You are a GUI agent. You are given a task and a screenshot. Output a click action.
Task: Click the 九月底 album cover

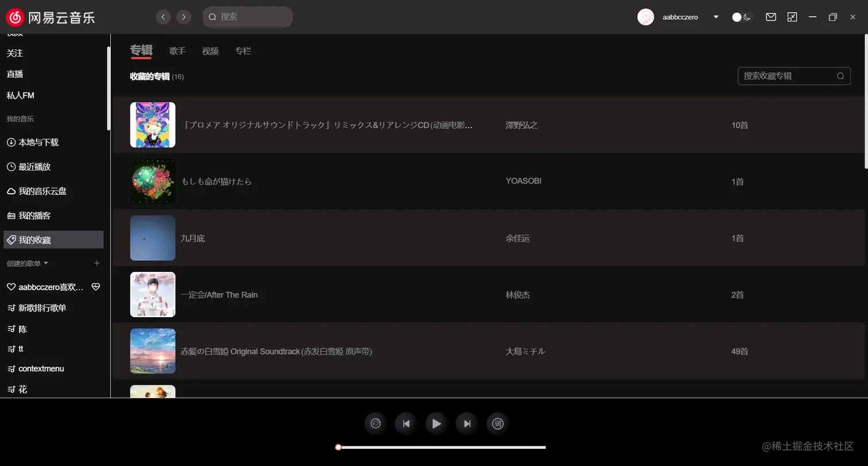click(x=153, y=238)
